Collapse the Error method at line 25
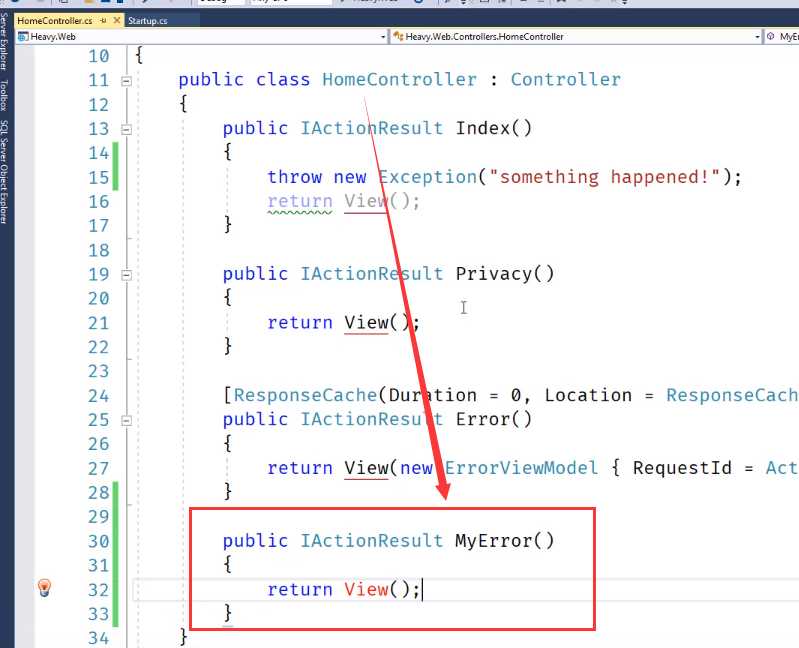This screenshot has width=799, height=648. (x=126, y=421)
